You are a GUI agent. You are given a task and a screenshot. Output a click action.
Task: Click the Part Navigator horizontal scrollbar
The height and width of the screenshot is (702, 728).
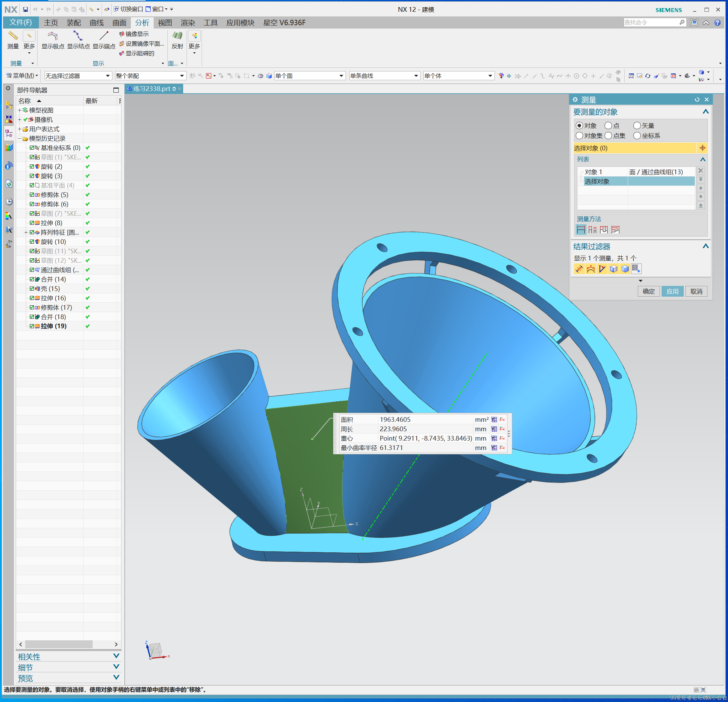click(59, 644)
